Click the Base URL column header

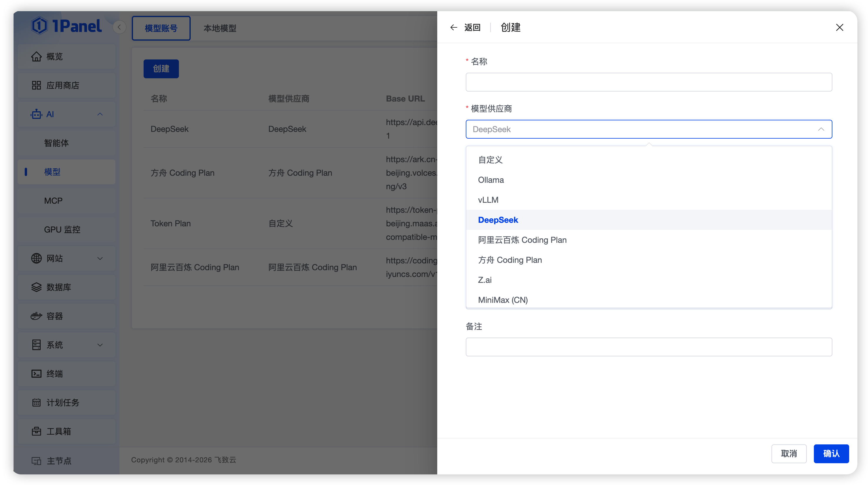(x=405, y=99)
